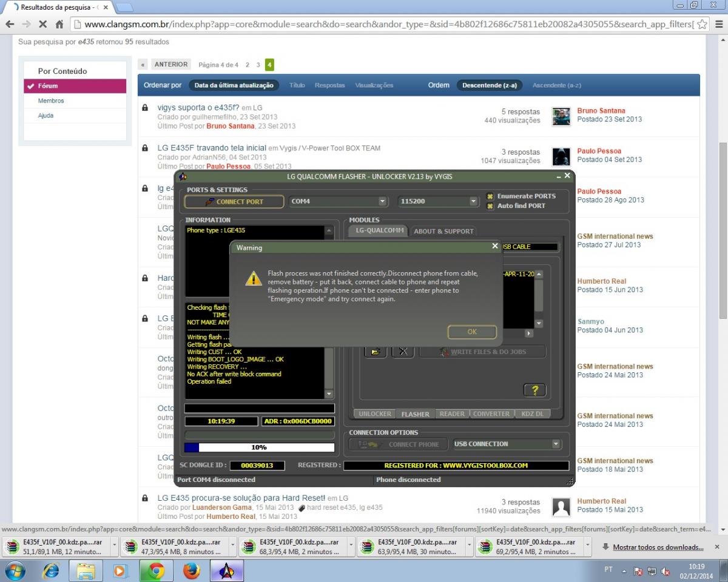Click the information log scrollbar down arrow

point(329,394)
